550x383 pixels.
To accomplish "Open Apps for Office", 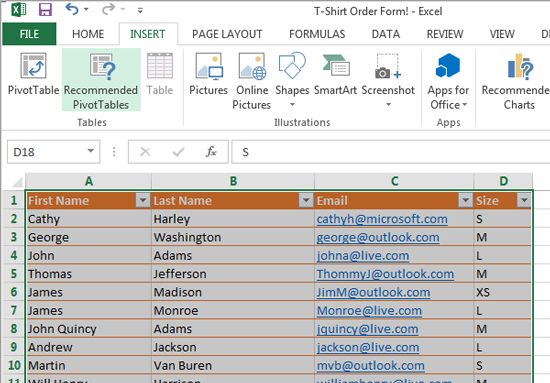I will click(x=448, y=80).
